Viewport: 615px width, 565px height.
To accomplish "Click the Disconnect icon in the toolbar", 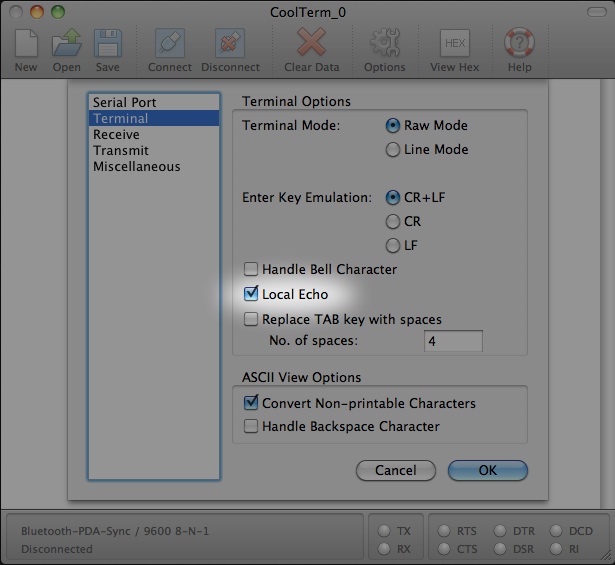I will pos(230,43).
